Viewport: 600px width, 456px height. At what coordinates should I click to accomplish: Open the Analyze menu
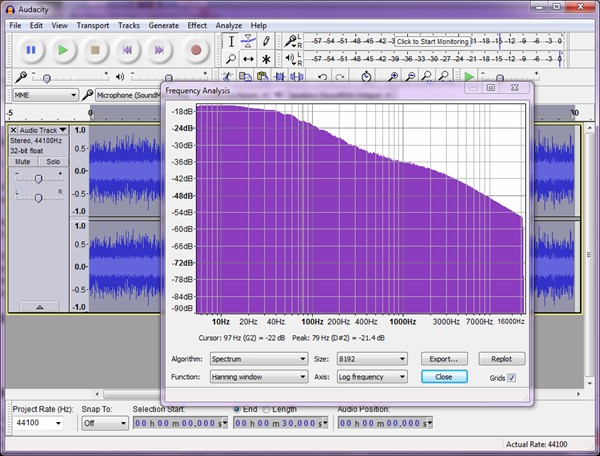click(x=228, y=26)
